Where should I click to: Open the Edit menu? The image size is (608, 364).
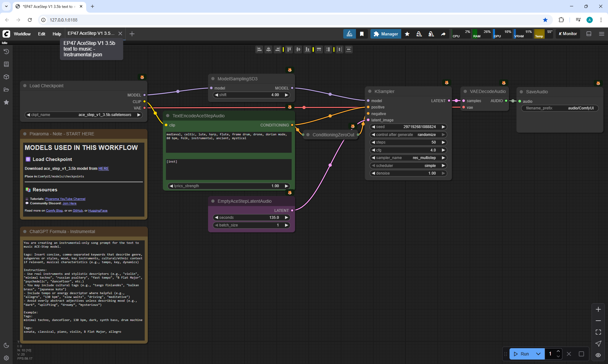41,34
